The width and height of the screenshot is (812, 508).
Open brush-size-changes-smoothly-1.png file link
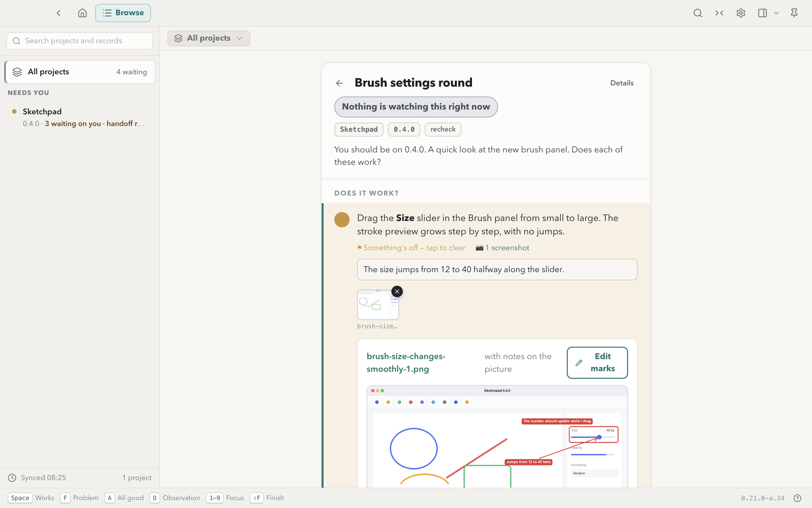click(x=406, y=363)
